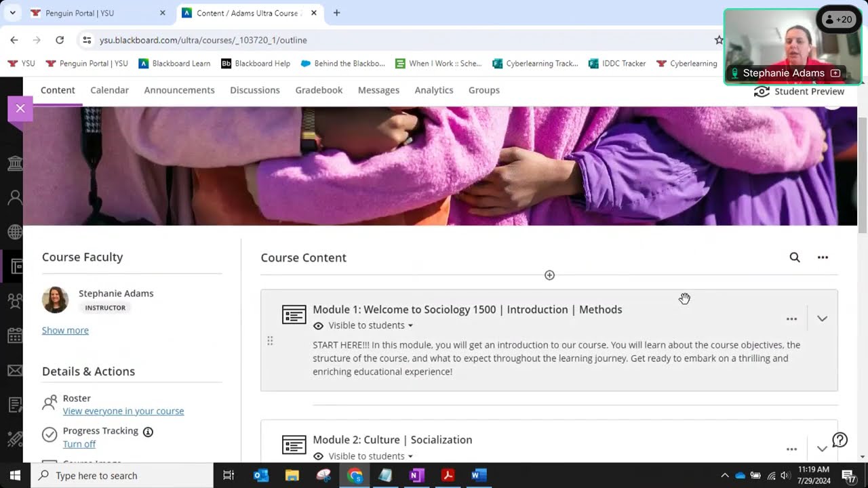
Task: Open the Blackboard Help bookmark
Action: [x=256, y=64]
